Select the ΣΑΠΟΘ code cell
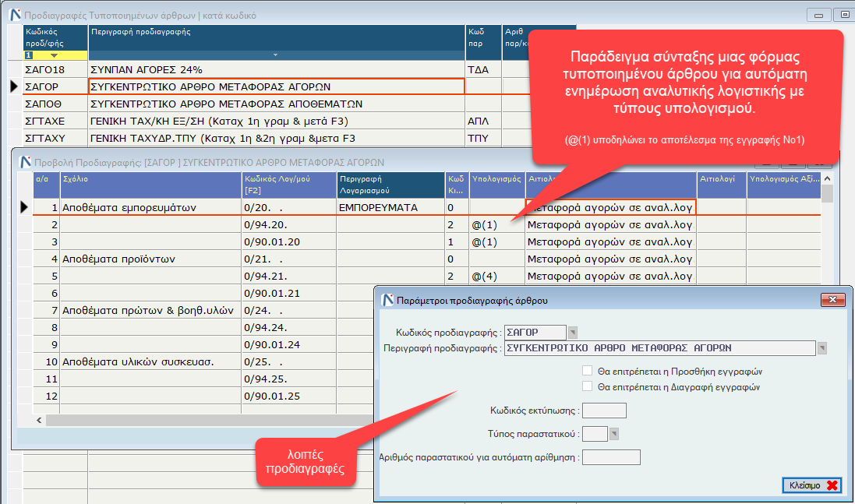Screen dimensions: 855x504 pos(55,104)
